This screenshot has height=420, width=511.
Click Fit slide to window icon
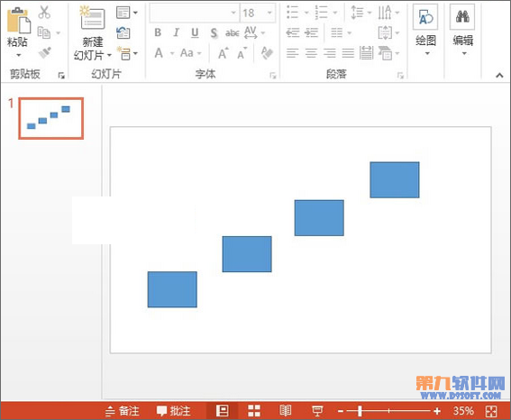click(491, 411)
